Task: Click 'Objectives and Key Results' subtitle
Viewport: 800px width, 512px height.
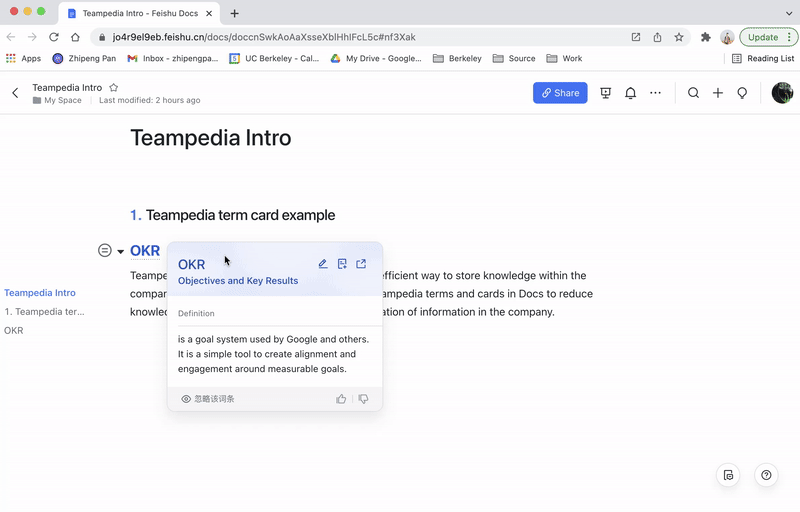Action: pyautogui.click(x=238, y=281)
